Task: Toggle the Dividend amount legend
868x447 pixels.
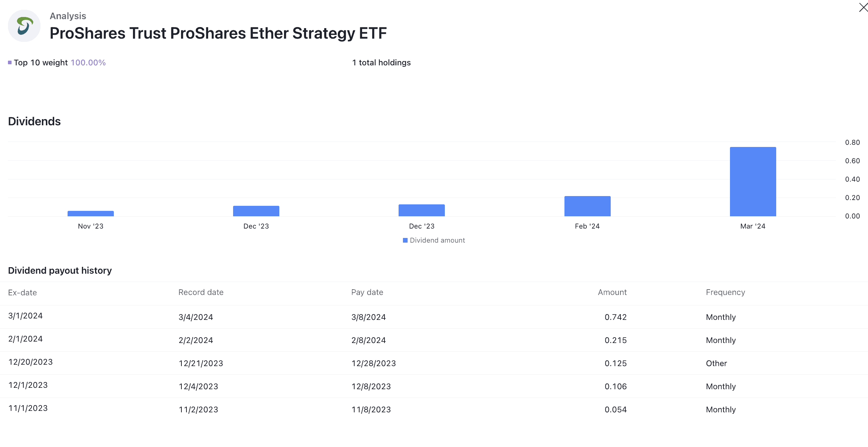Action: (434, 240)
